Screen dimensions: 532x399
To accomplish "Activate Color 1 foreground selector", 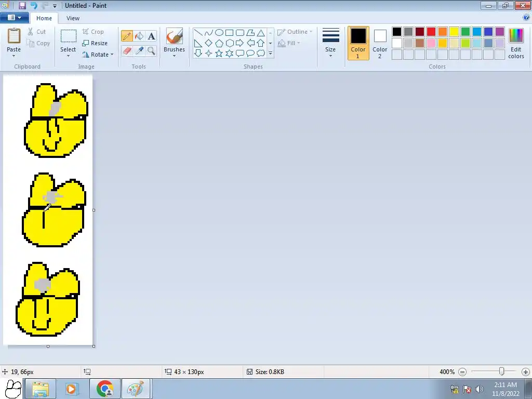I will point(358,43).
